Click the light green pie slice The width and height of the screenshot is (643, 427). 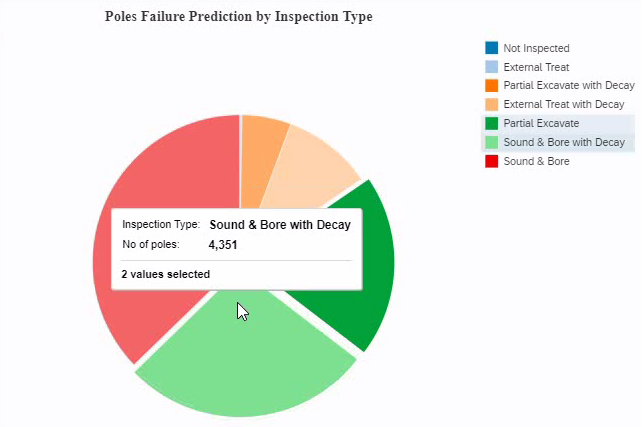tap(245, 360)
